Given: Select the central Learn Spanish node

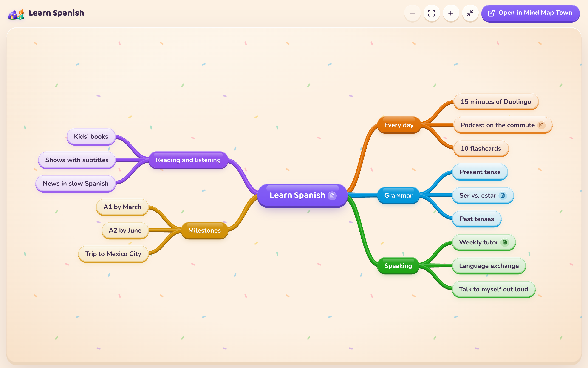Looking at the screenshot, I should 302,195.
